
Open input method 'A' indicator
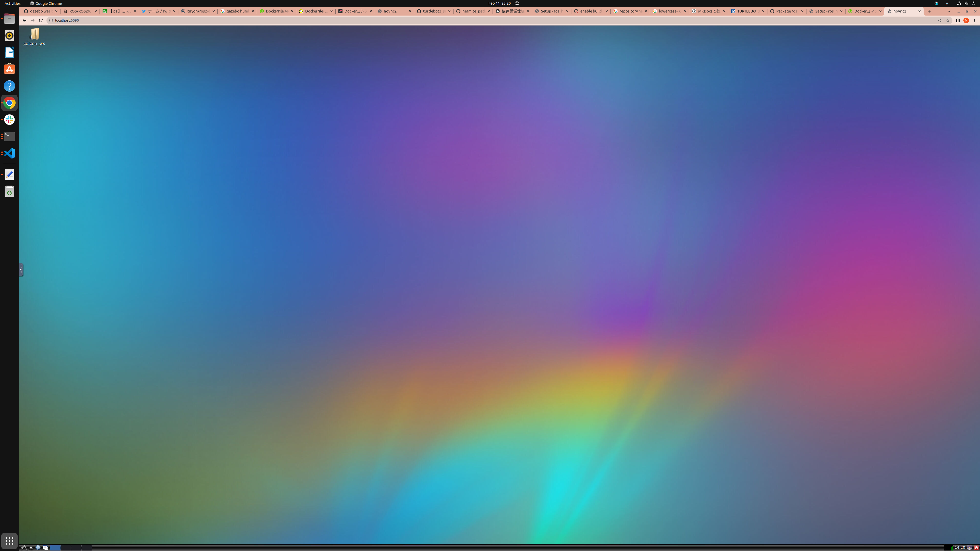point(947,3)
